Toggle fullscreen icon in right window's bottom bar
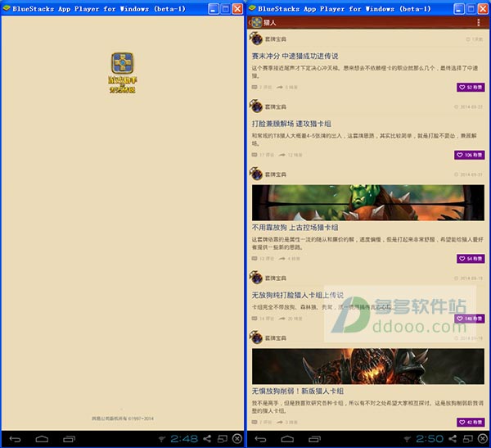This screenshot has width=491, height=448. (468, 439)
